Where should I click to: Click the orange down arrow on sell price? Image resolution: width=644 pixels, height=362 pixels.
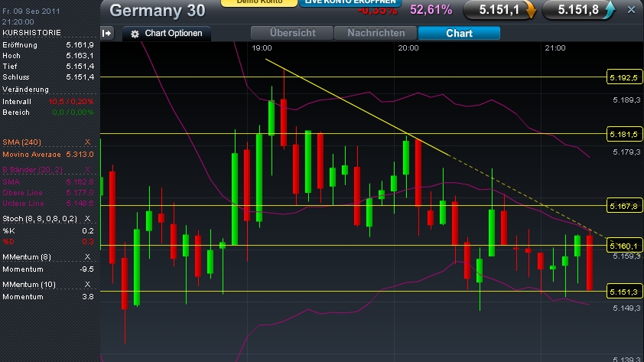click(x=530, y=10)
